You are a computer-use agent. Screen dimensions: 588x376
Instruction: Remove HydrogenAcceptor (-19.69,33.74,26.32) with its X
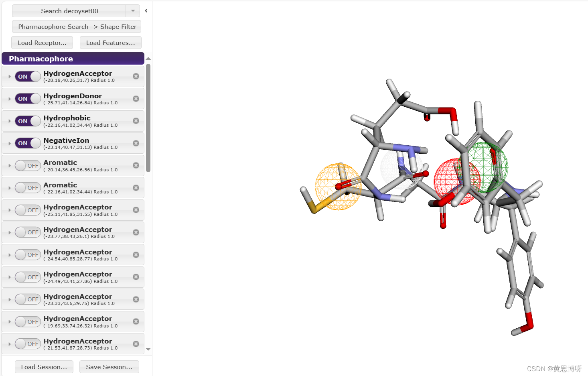pos(136,321)
